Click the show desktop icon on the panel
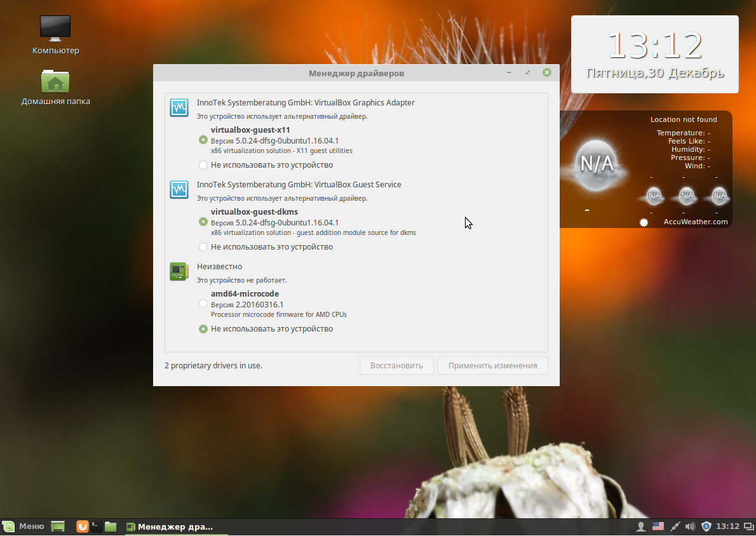Screen dimensions: 756x536 pos(57,526)
